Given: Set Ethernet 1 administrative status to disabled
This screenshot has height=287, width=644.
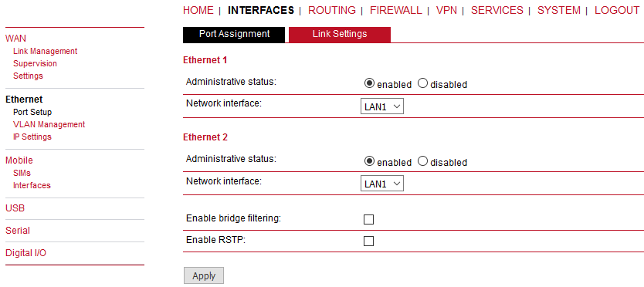Looking at the screenshot, I should point(423,84).
